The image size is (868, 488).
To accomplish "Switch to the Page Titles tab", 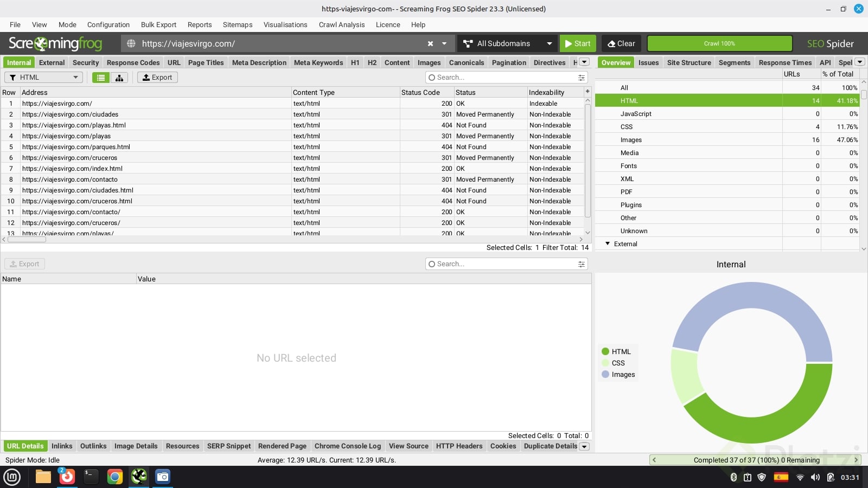I will pos(206,62).
